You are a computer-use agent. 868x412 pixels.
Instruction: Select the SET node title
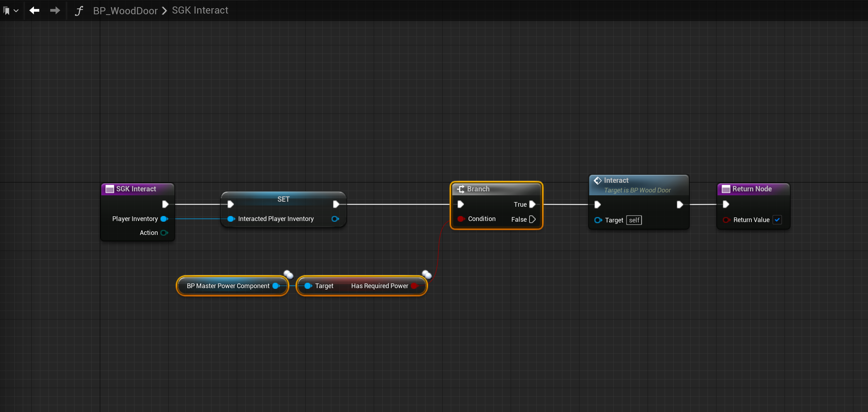(283, 199)
